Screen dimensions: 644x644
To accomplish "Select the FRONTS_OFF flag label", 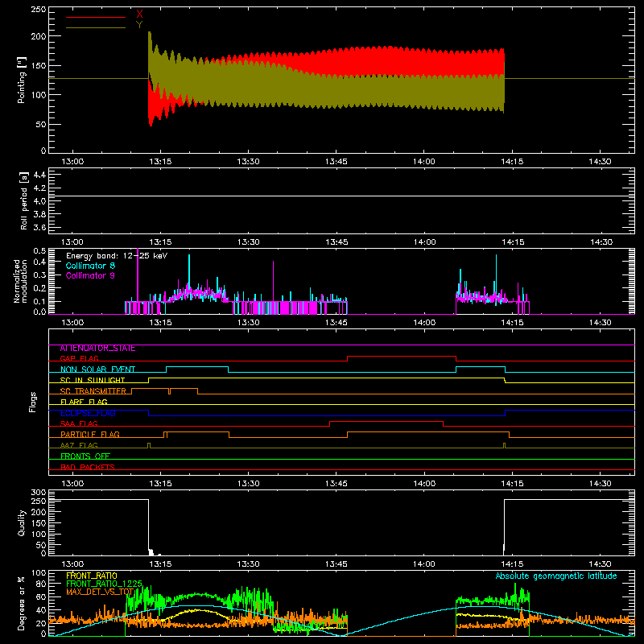I will [x=85, y=456].
